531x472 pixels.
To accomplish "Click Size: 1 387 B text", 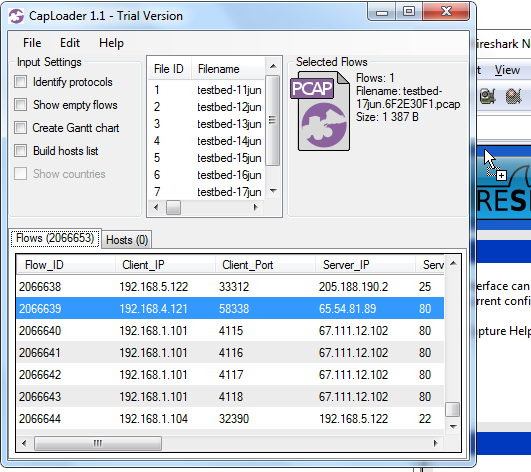I will pos(387,117).
